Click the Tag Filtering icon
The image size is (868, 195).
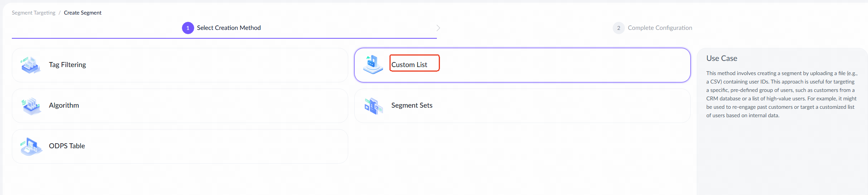tap(31, 65)
